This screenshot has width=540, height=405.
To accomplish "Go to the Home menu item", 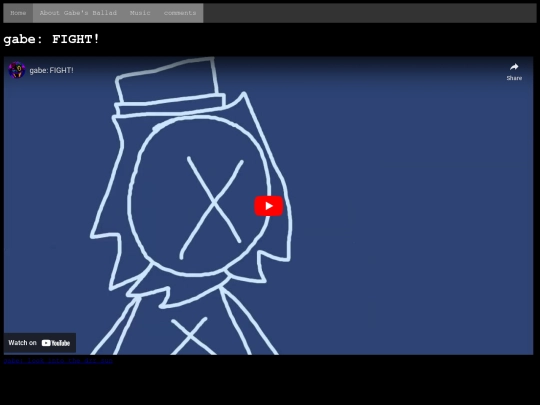I will click(x=18, y=13).
